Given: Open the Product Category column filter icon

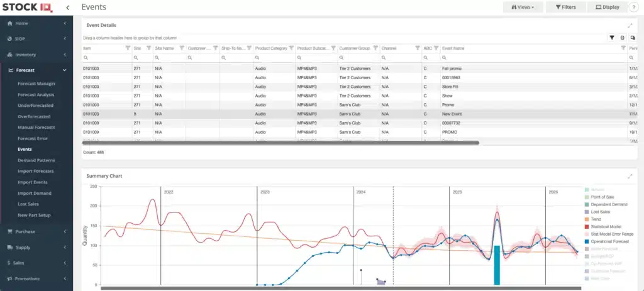Looking at the screenshot, I should pos(291,48).
